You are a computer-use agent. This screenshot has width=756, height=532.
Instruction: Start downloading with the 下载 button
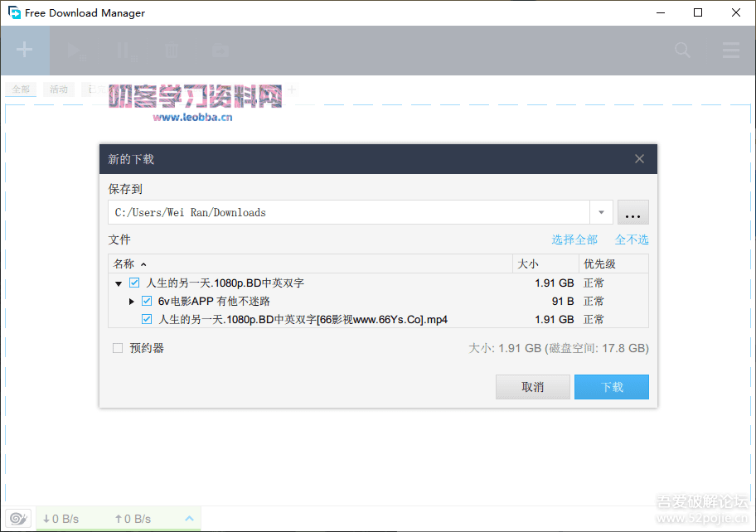click(611, 386)
